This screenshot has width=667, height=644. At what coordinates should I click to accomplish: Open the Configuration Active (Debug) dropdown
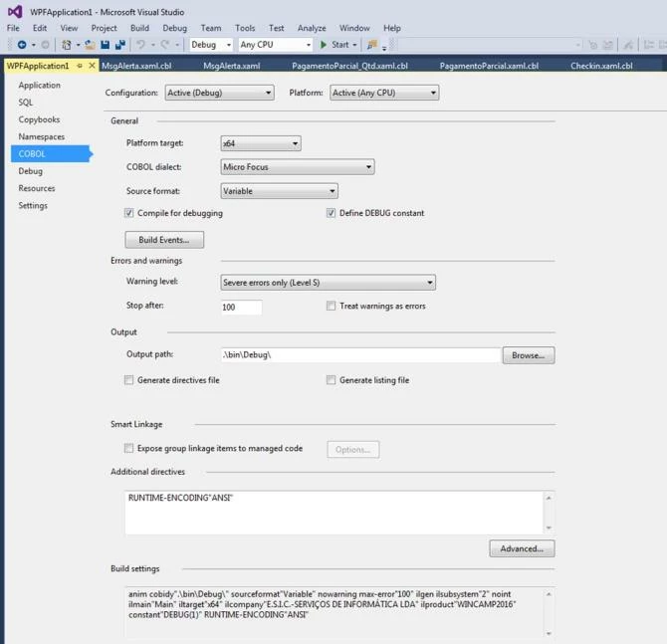click(x=219, y=93)
